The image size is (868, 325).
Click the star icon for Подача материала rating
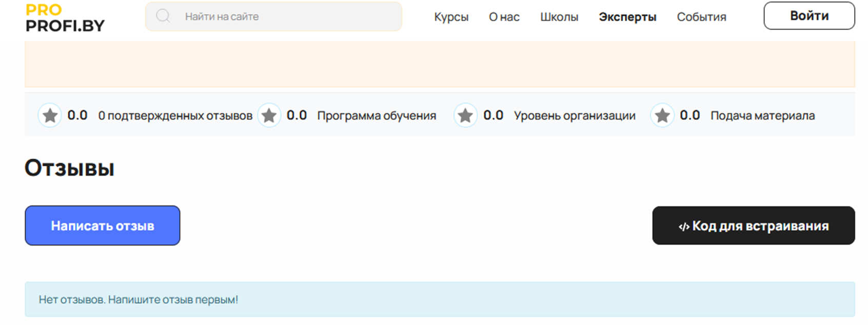[662, 115]
